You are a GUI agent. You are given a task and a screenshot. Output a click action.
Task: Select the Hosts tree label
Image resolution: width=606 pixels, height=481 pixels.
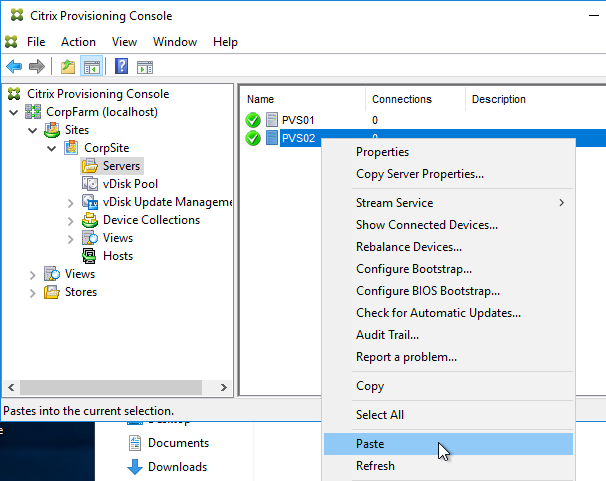pyautogui.click(x=118, y=256)
